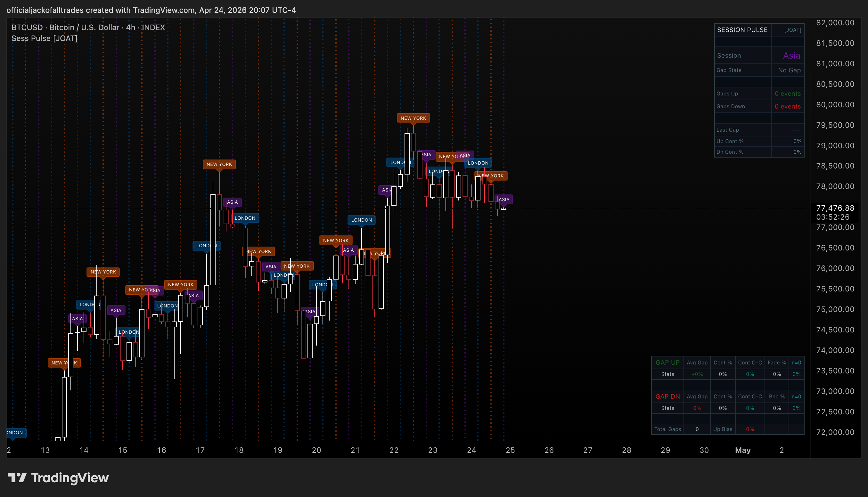868x497 pixels.
Task: Click the 75,000.00 price axis label
Action: click(x=835, y=309)
